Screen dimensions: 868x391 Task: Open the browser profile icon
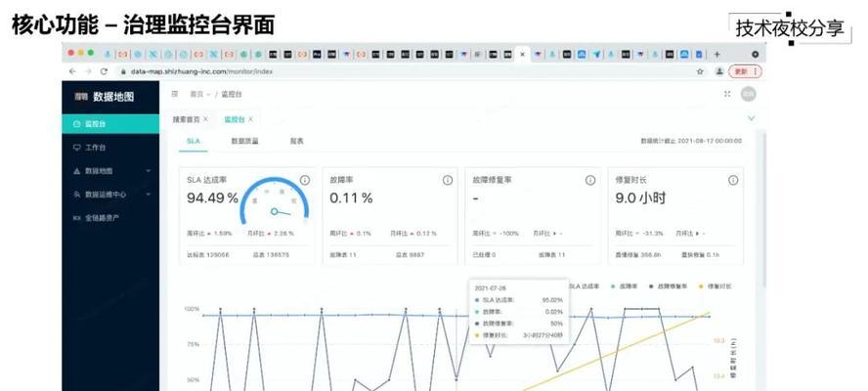pyautogui.click(x=719, y=71)
